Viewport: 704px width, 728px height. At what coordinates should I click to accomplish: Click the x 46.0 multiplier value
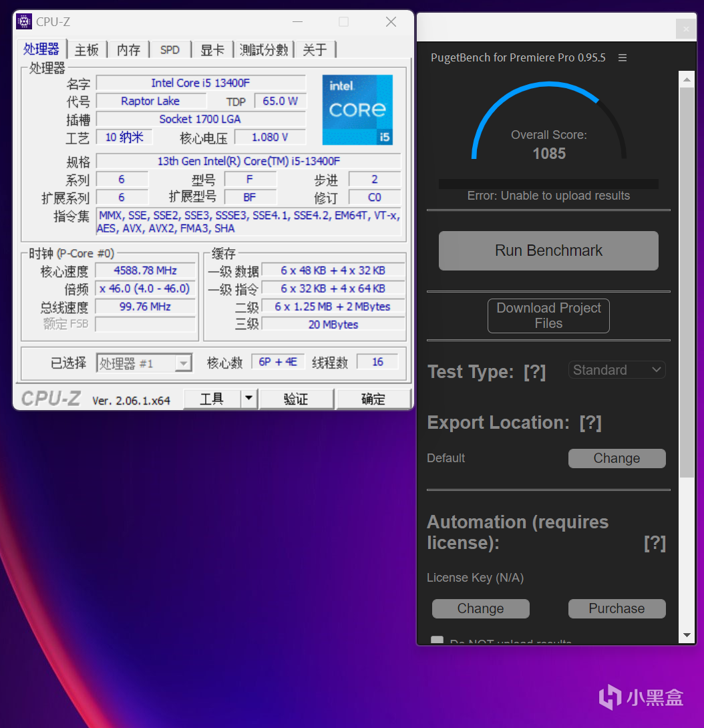146,289
